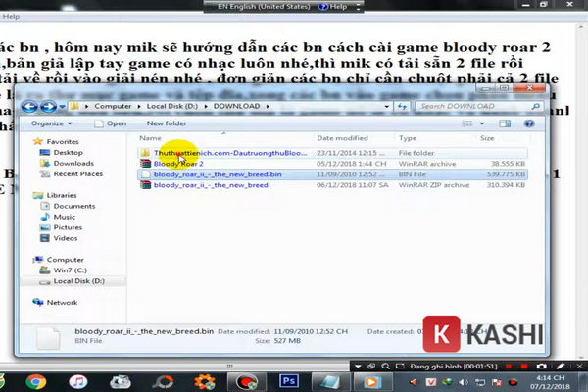The image size is (588, 392).
Task: Select the Thuthuattienich.com-DautruongthuBloo folder
Action: pyautogui.click(x=333, y=153)
